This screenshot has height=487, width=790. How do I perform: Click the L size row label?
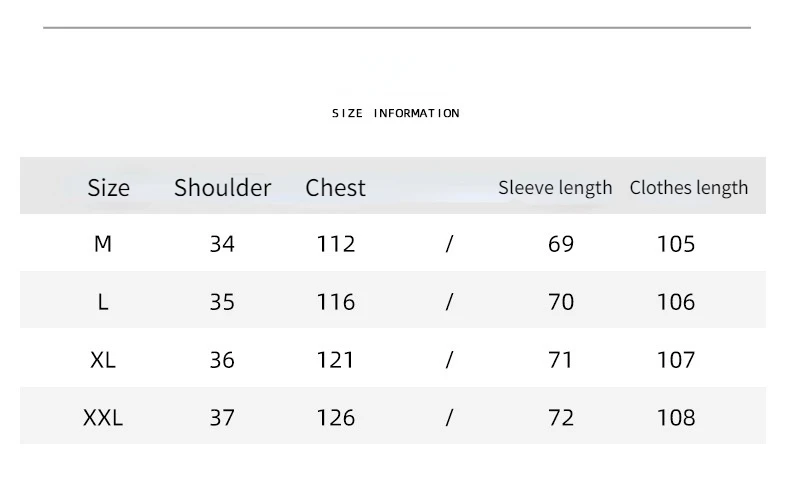(103, 302)
